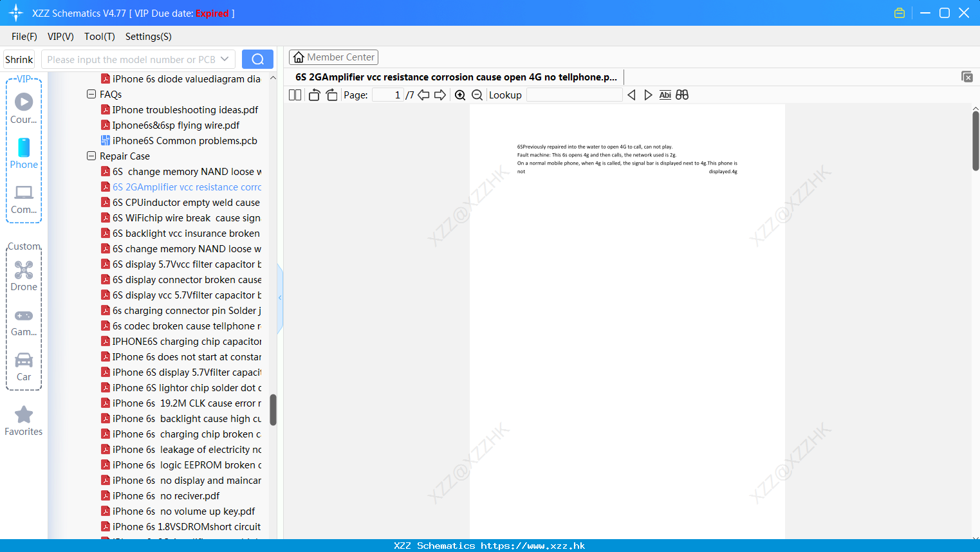Open the File menu
This screenshot has width=980, height=552.
click(24, 37)
